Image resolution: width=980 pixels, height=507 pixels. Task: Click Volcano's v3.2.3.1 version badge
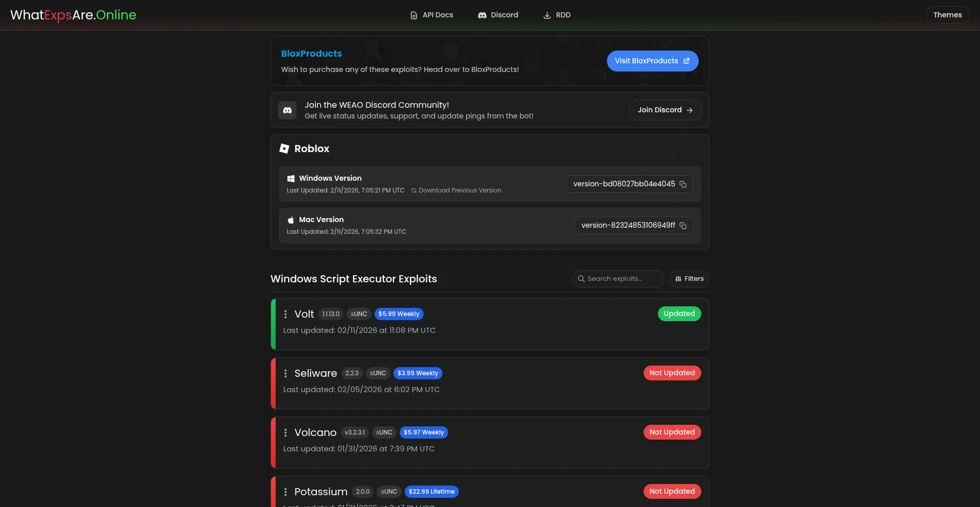coord(355,432)
